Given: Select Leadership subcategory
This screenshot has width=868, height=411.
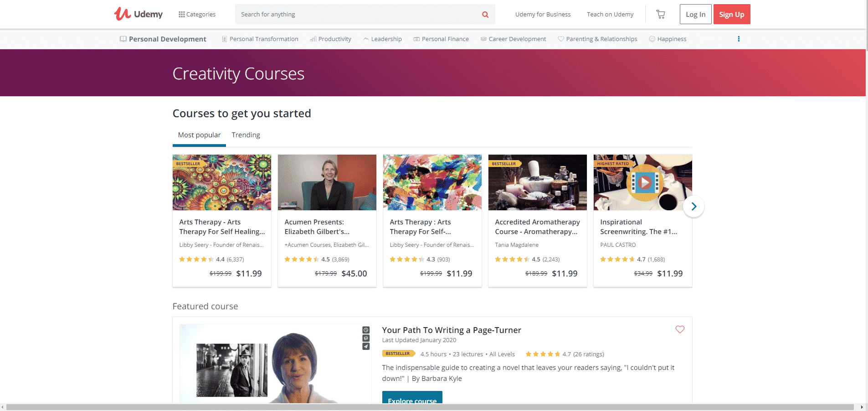Looking at the screenshot, I should 382,39.
